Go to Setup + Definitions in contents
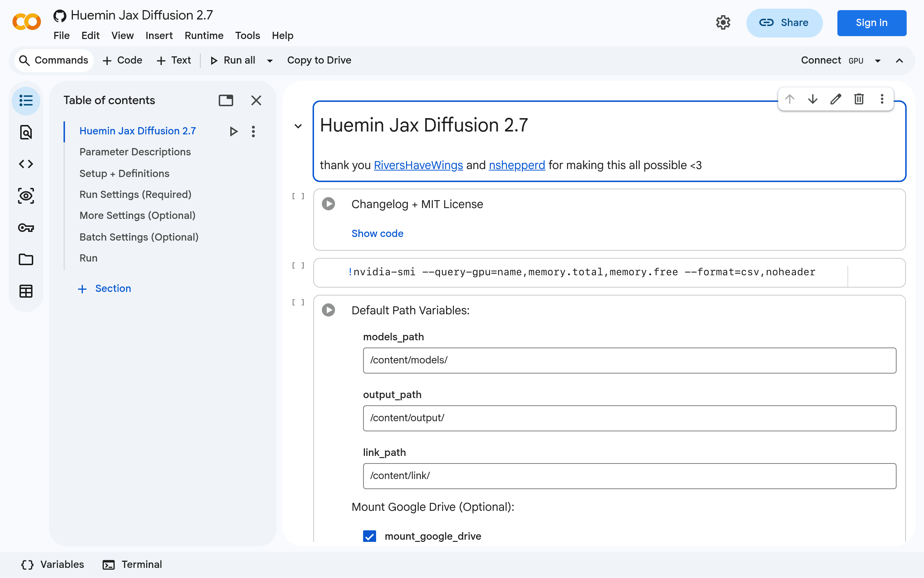Image resolution: width=924 pixels, height=578 pixels. point(125,173)
